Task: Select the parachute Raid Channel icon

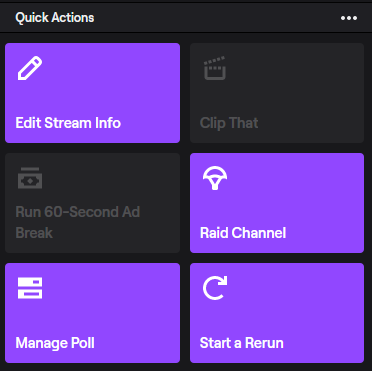Action: click(215, 178)
